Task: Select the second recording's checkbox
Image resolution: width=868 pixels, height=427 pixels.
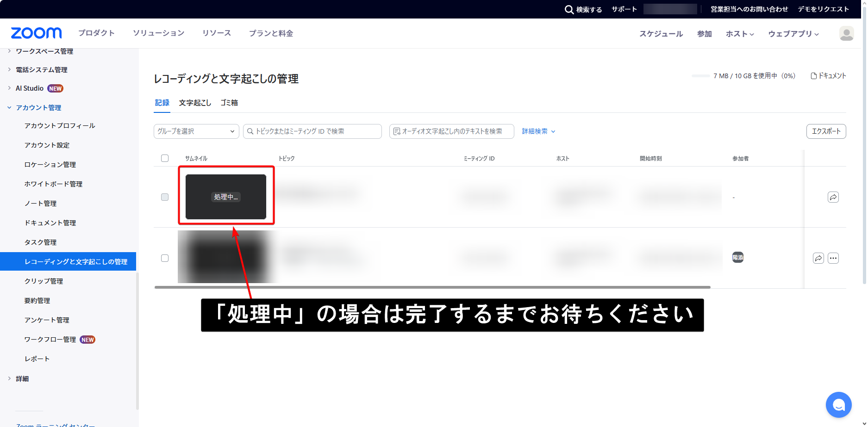Action: [165, 258]
